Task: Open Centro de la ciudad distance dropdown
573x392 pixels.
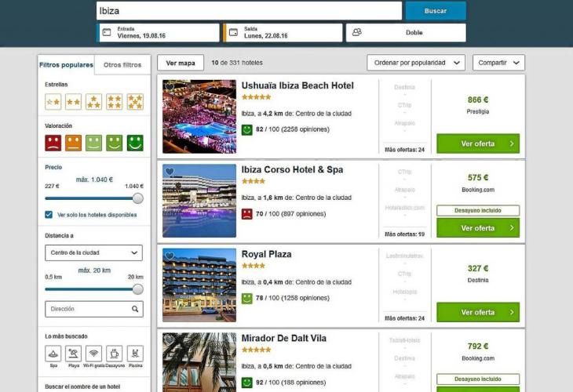Action: tap(94, 252)
